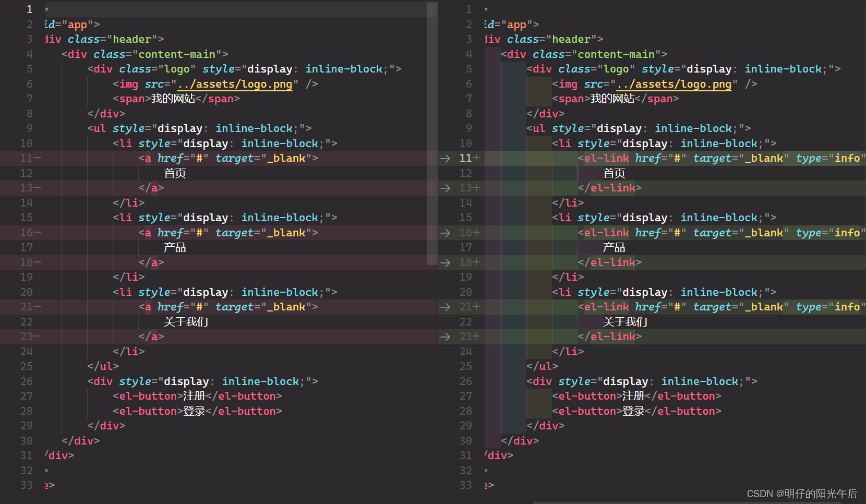Click target="_blank" on left line 11
Viewport: 866px width, 504px height.
click(x=263, y=158)
